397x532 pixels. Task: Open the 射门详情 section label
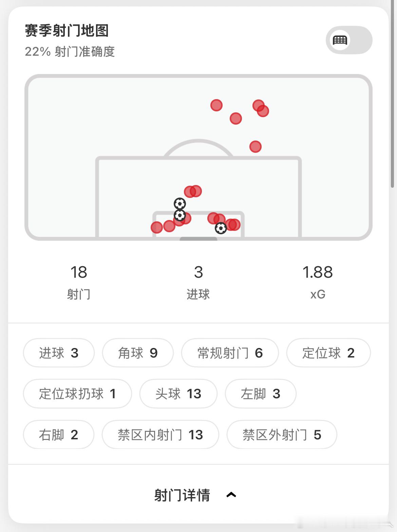click(182, 495)
